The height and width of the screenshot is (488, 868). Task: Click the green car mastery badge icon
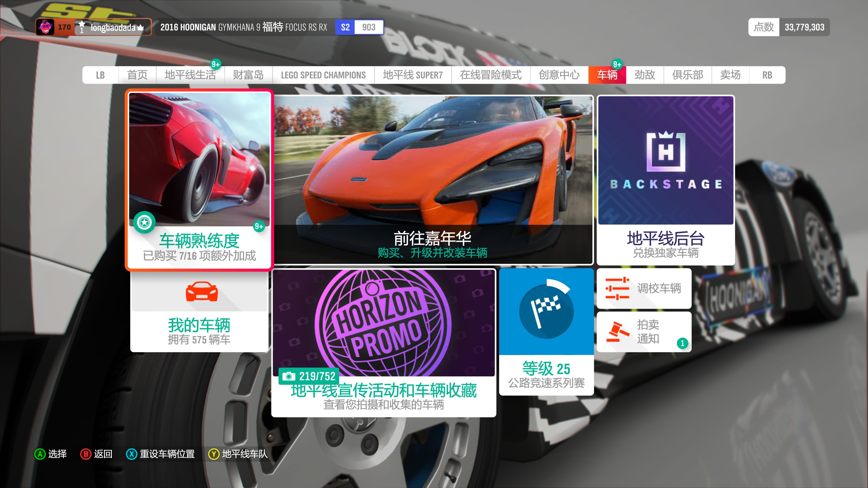(144, 222)
